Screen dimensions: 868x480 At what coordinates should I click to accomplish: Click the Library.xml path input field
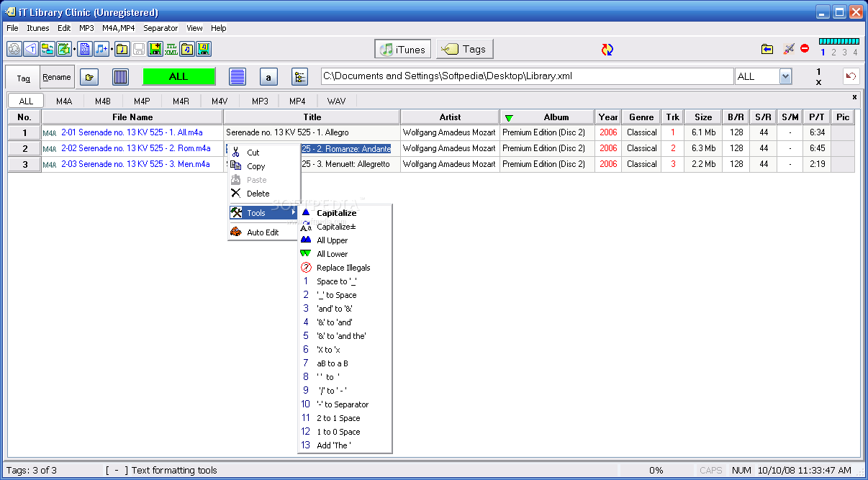pyautogui.click(x=527, y=76)
